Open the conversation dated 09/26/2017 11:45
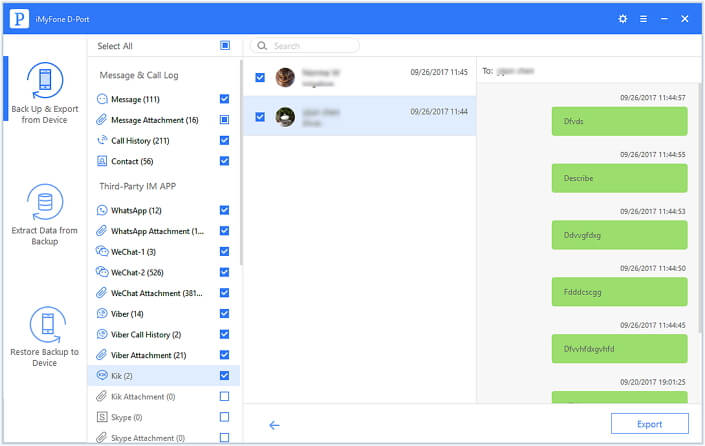Image resolution: width=705 pixels, height=446 pixels. 359,77
